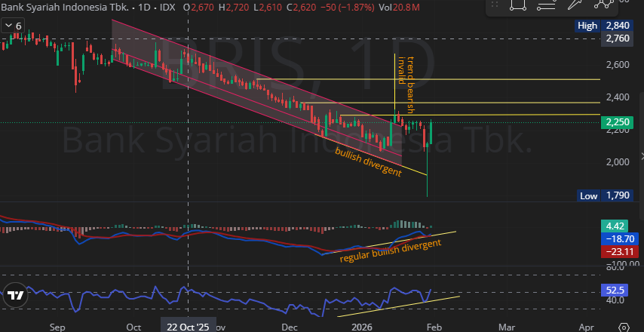The width and height of the screenshot is (644, 332).
Task: Expand the right side panel arrow
Action: click(642, 155)
